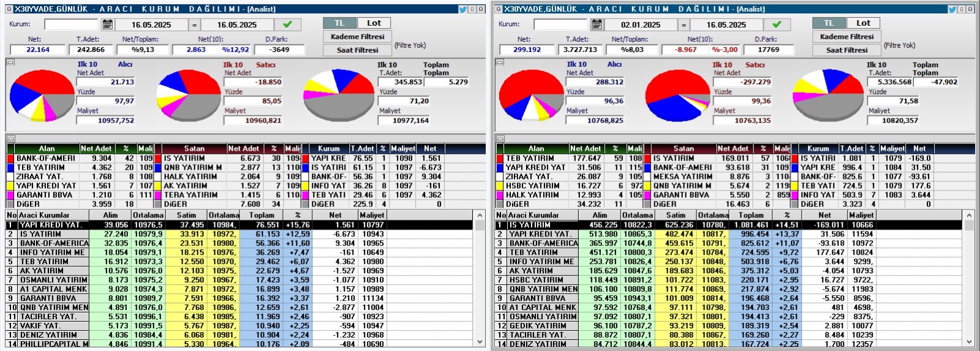Collapse the pie chart panel in left window

[x=10, y=62]
